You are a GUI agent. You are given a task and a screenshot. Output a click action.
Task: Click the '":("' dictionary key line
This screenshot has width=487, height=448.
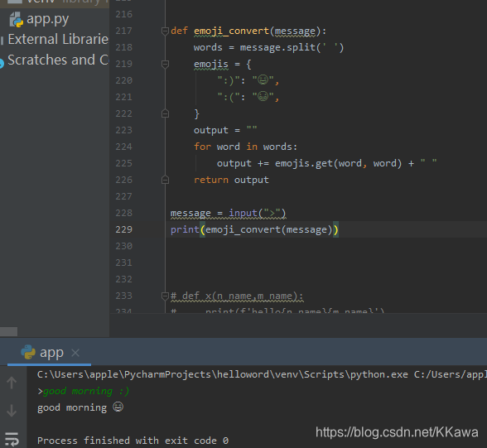pos(248,97)
